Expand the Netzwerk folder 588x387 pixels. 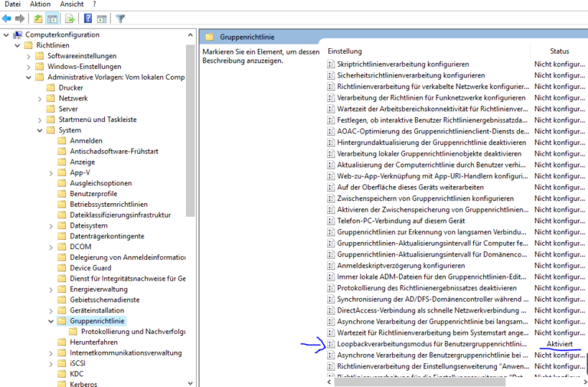41,99
